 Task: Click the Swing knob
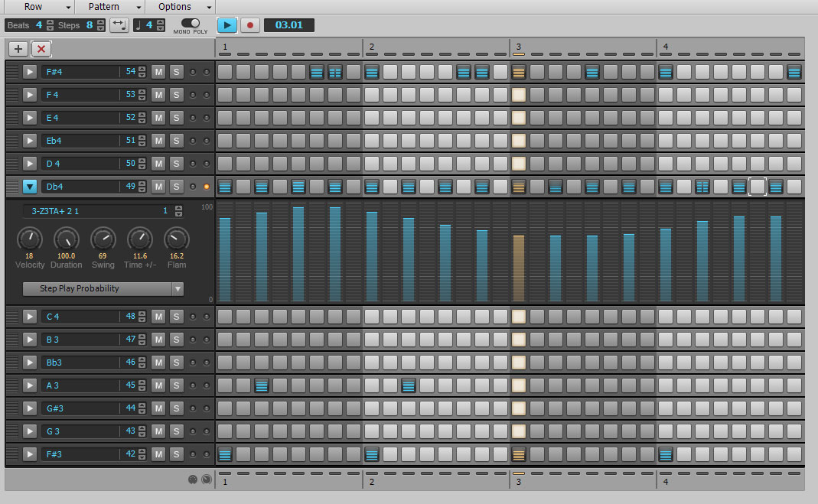point(103,239)
